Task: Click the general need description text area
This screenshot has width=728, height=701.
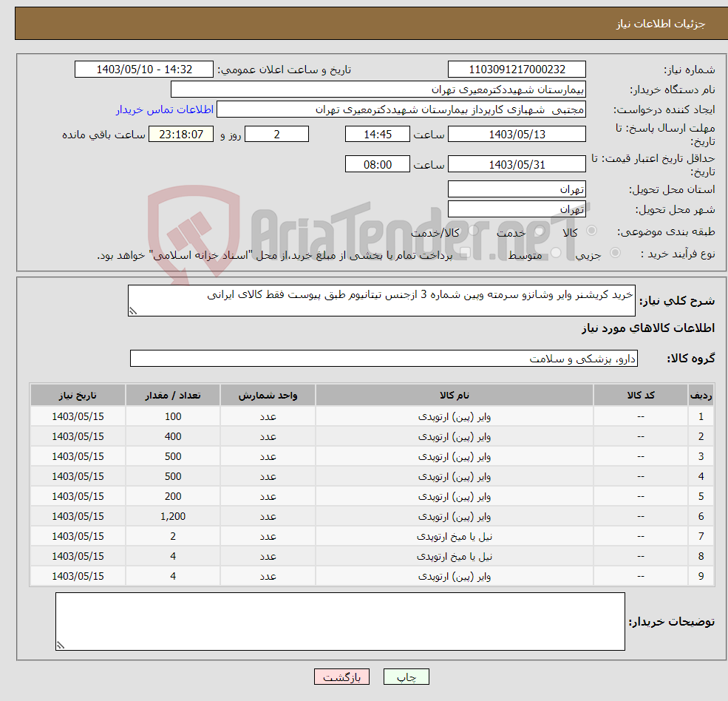Action: 381,300
